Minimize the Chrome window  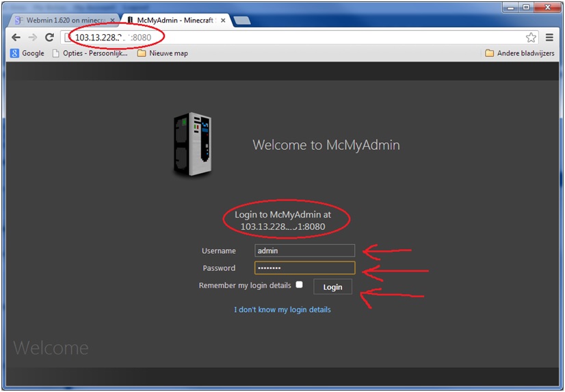pyautogui.click(x=510, y=8)
